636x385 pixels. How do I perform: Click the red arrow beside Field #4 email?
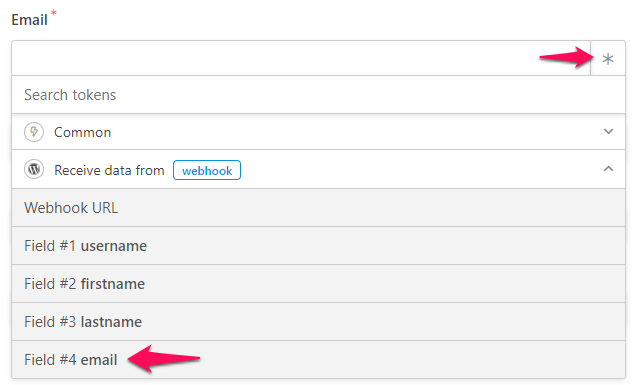tap(164, 359)
